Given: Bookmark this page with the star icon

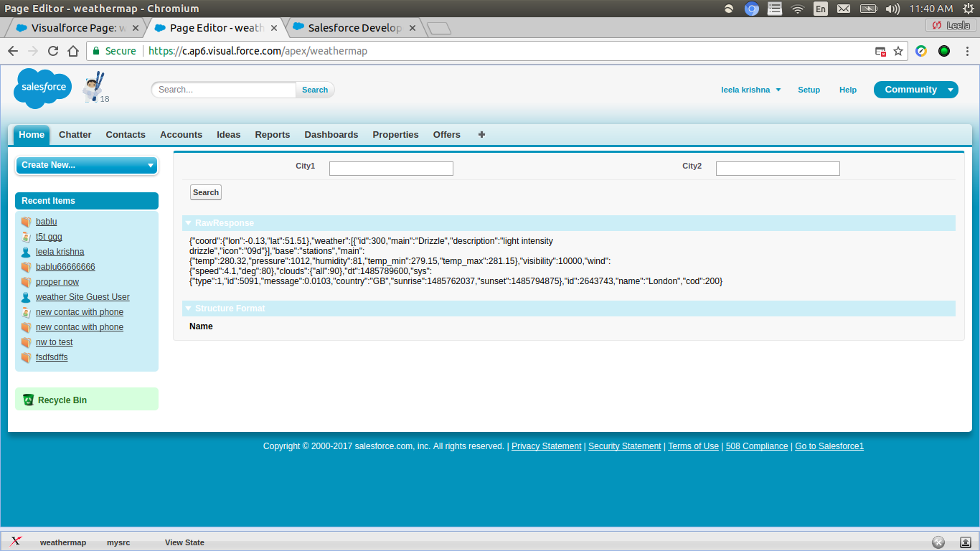Looking at the screenshot, I should coord(898,51).
